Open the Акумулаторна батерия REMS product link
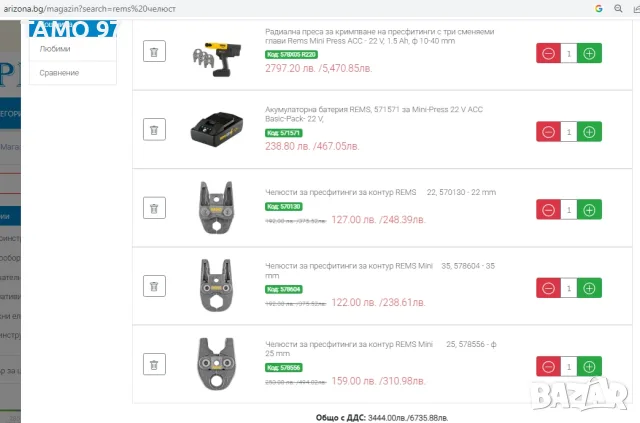The image size is (640, 423). pos(374,114)
